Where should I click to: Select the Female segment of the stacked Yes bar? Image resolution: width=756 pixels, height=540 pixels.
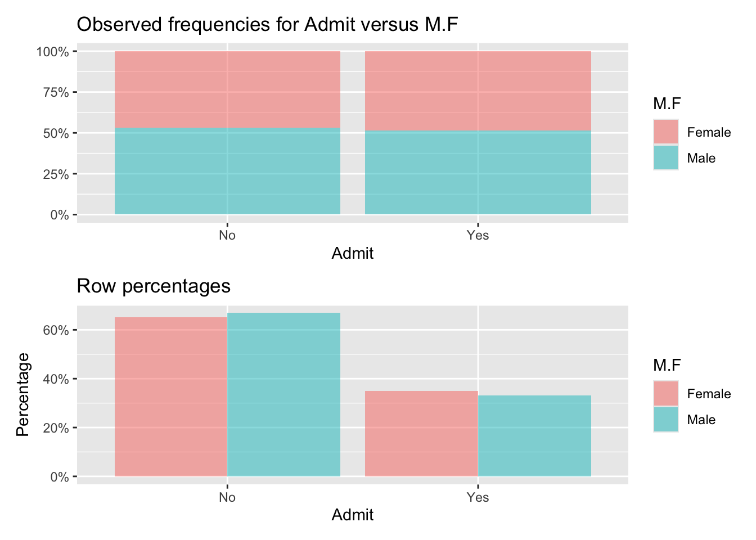pyautogui.click(x=478, y=91)
